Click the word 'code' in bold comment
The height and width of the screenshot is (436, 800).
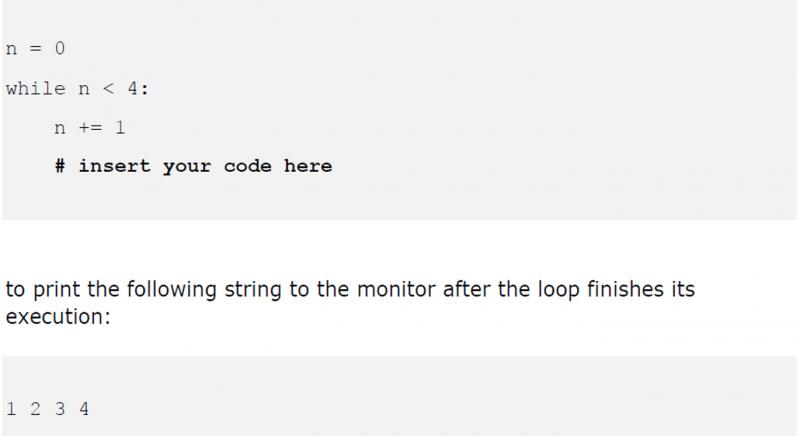tap(247, 166)
